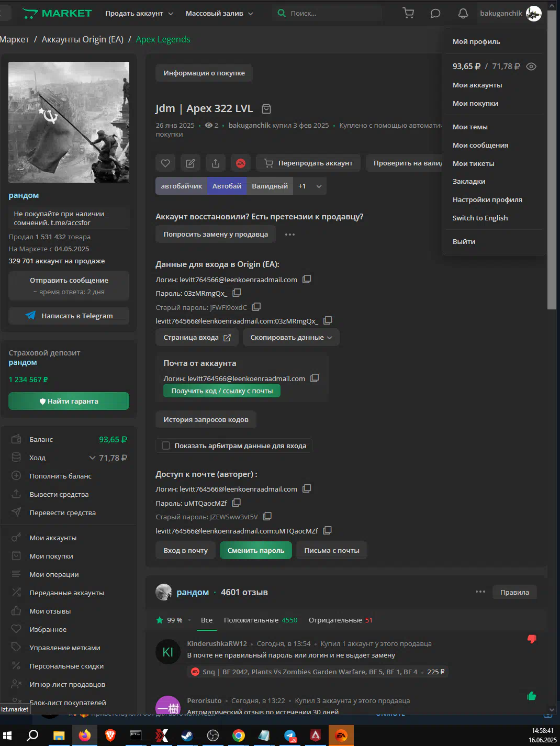This screenshot has height=746, width=560.
Task: Copy the login under Почта от аккаунта
Action: [x=315, y=378]
